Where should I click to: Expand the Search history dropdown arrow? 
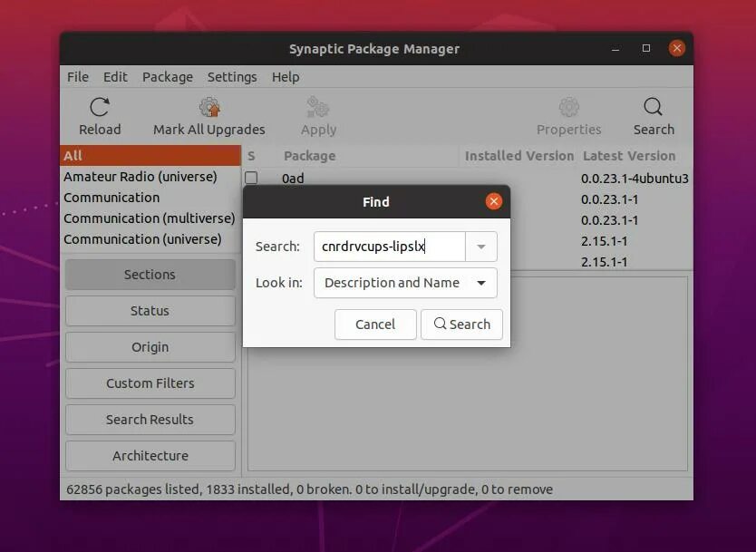pyautogui.click(x=480, y=247)
